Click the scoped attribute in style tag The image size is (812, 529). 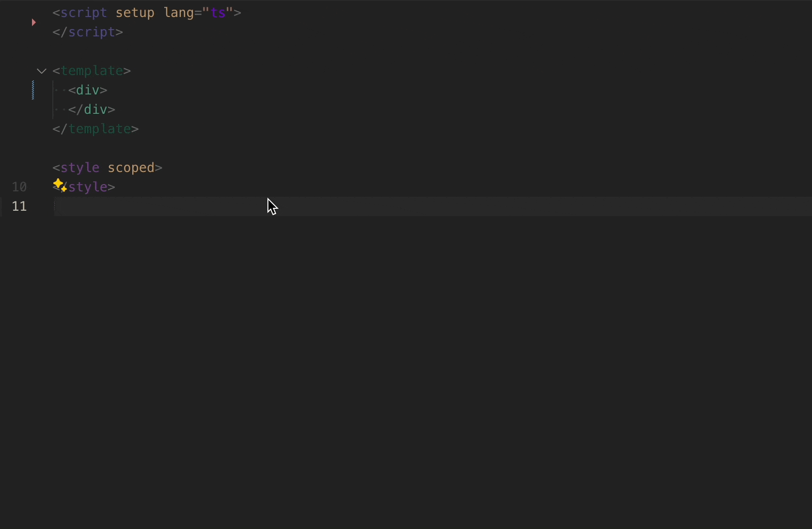(131, 168)
